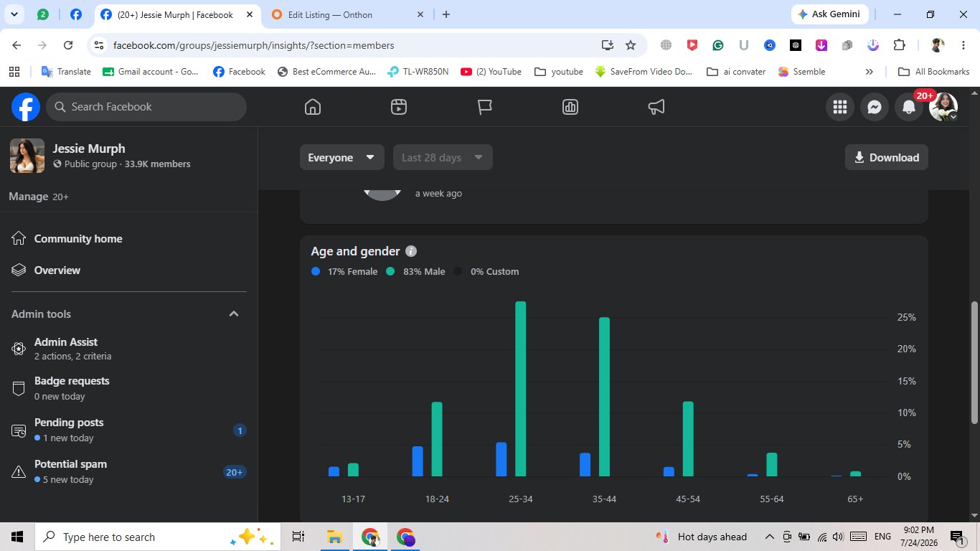The height and width of the screenshot is (551, 980).
Task: Show hidden system tray icons
Action: (x=769, y=537)
